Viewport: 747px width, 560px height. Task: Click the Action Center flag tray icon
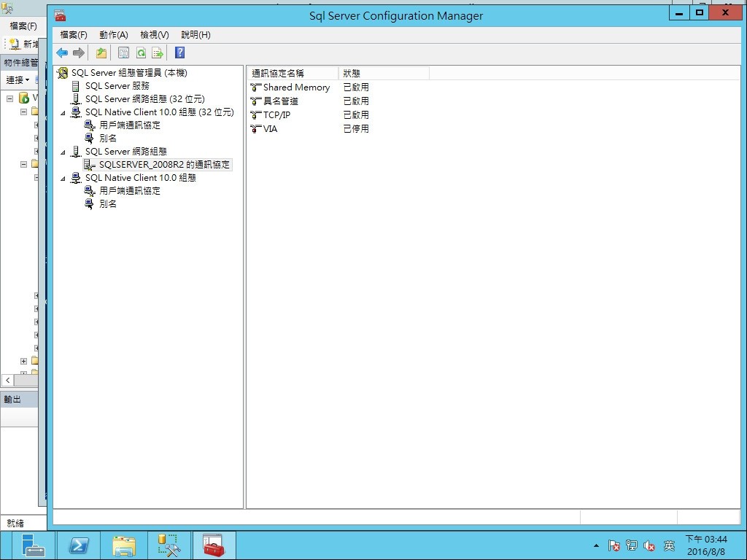point(614,545)
